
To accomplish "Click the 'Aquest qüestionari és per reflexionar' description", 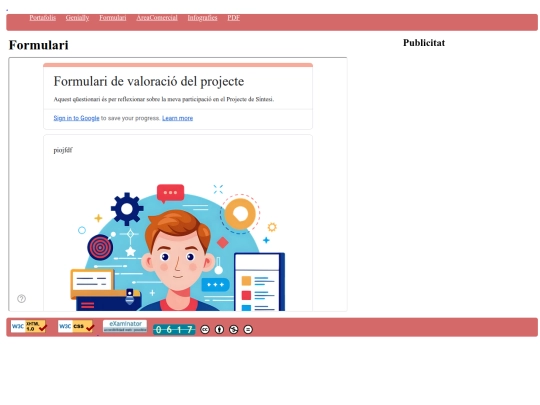I will (x=164, y=99).
